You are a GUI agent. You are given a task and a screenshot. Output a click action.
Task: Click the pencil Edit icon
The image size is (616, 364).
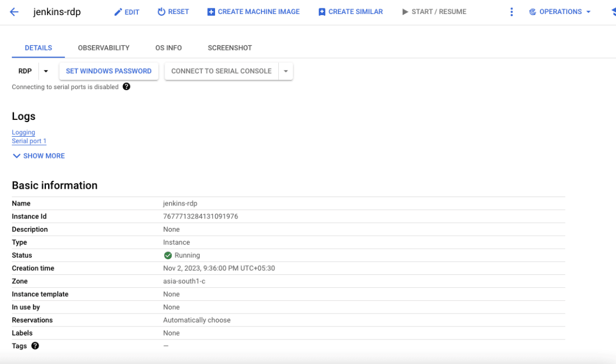pos(118,12)
